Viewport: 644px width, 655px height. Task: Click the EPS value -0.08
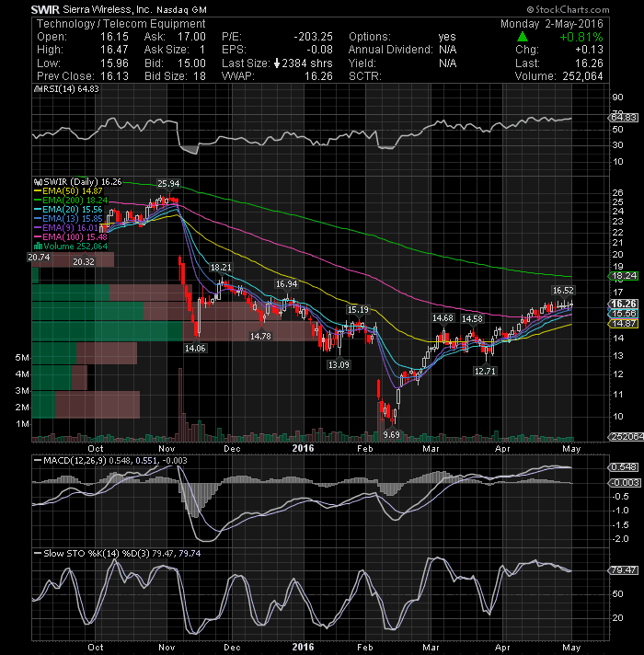pyautogui.click(x=319, y=50)
